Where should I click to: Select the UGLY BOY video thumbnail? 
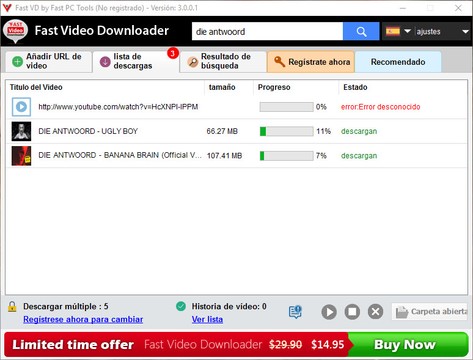click(x=21, y=131)
